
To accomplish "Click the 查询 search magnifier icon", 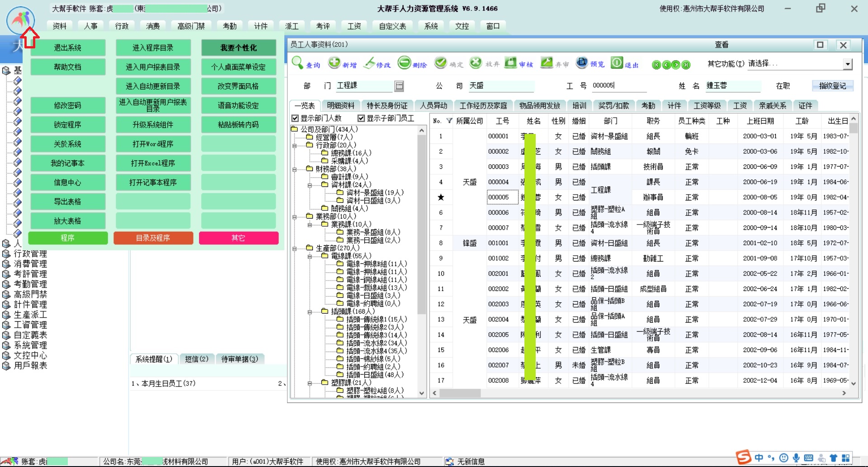I will (x=297, y=62).
